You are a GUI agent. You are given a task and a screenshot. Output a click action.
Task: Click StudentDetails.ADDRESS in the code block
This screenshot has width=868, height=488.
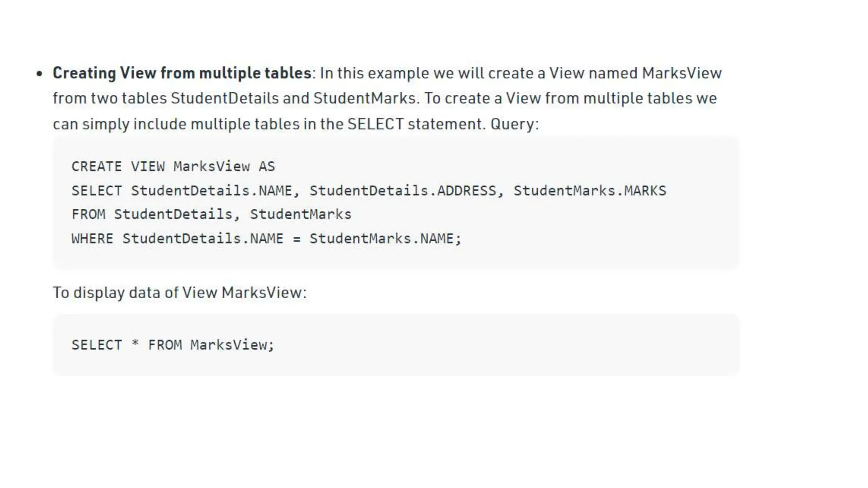pos(403,191)
